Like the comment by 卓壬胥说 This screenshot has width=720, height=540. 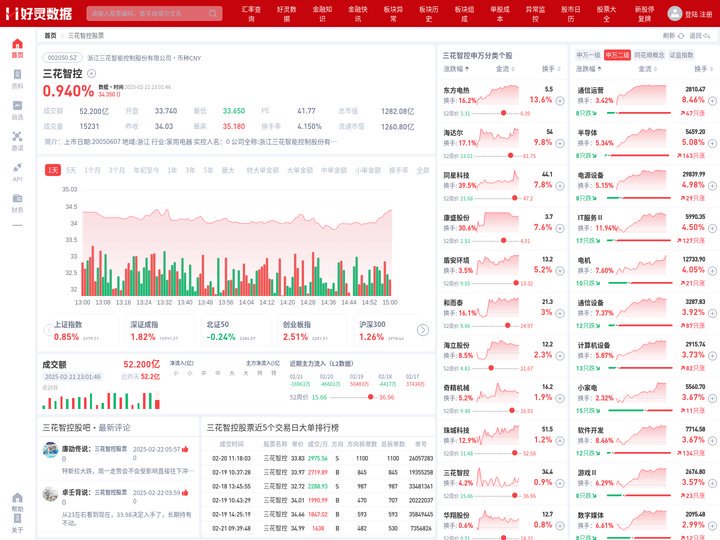coord(185,492)
